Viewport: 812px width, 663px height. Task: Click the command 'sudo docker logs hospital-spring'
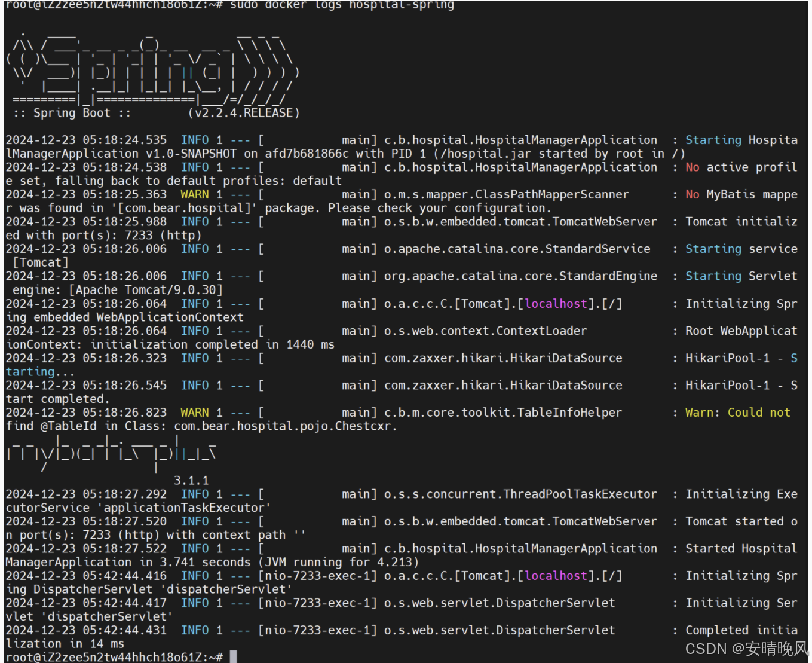[342, 5]
